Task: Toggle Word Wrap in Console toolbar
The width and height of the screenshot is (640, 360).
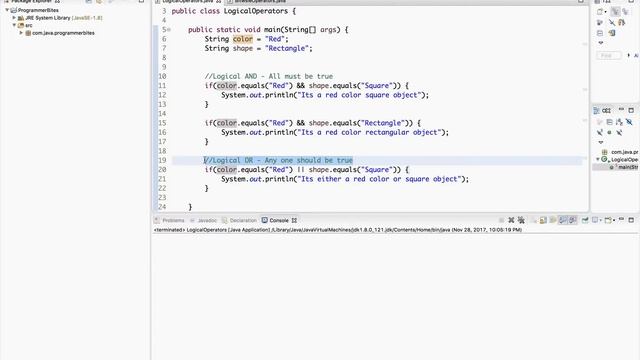Action: click(553, 220)
